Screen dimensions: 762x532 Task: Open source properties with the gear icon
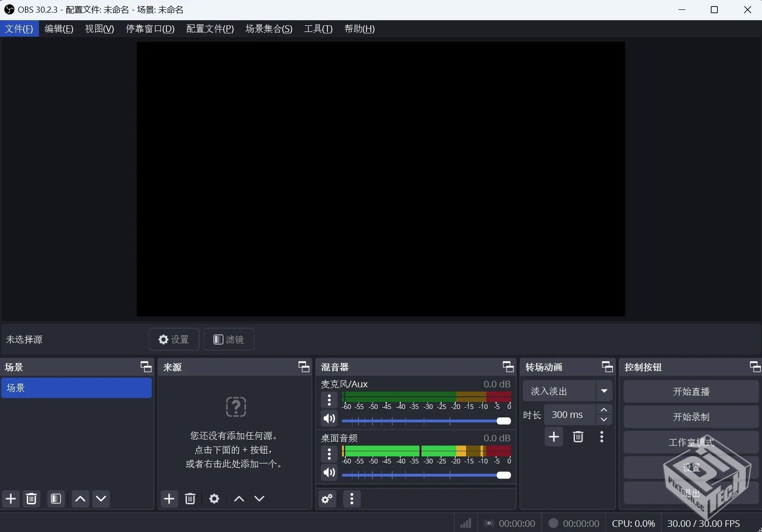[214, 499]
